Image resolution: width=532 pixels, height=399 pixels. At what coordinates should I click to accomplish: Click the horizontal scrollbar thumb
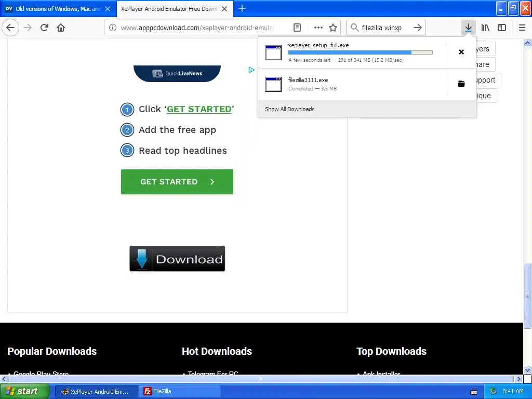(x=261, y=379)
